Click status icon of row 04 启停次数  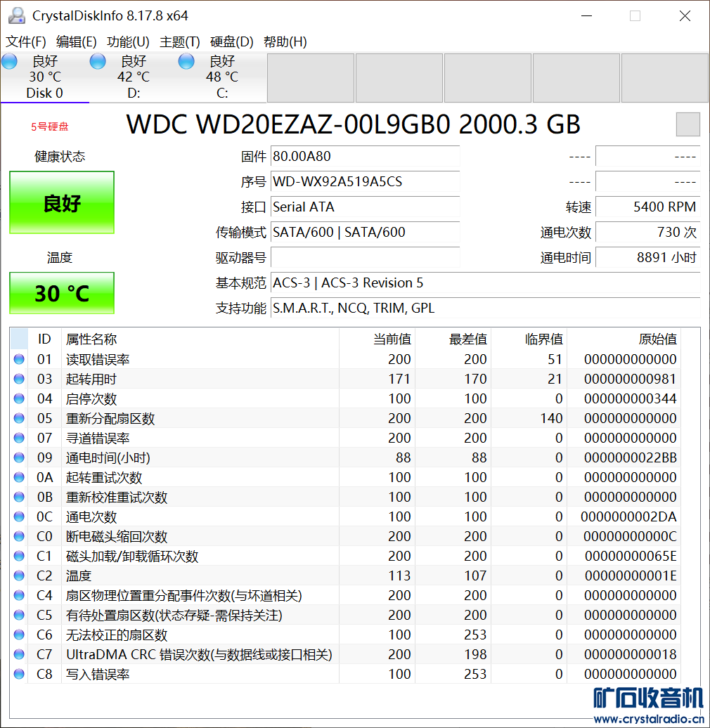coord(19,398)
